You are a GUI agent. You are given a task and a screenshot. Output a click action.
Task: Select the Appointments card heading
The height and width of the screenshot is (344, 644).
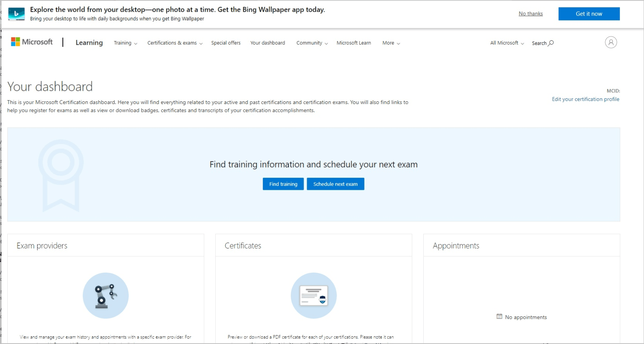click(456, 246)
